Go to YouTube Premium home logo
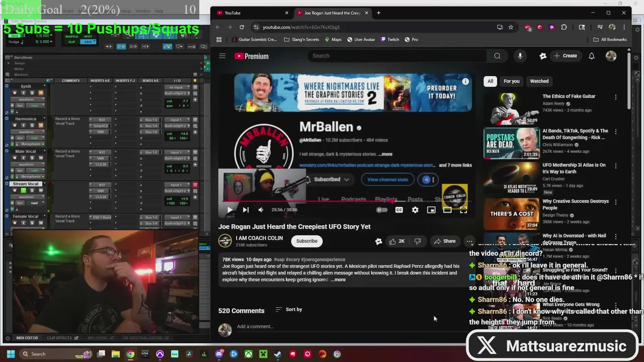 pos(251,56)
